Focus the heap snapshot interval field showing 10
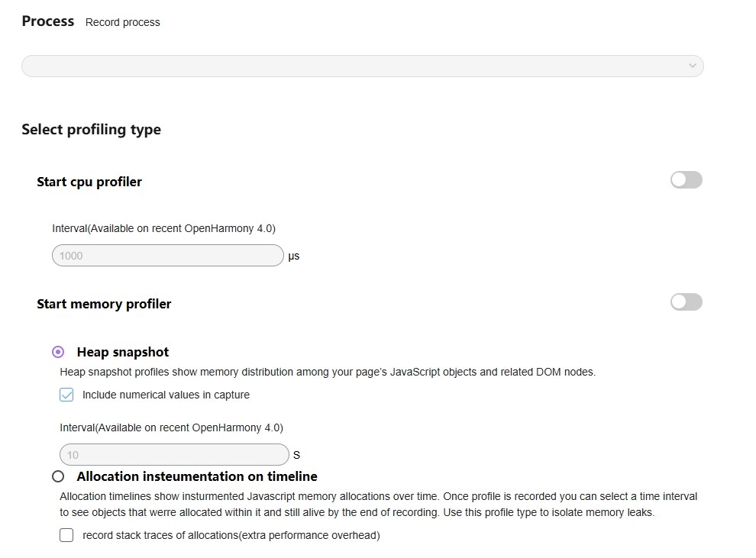This screenshot has width=756, height=558. coord(174,455)
